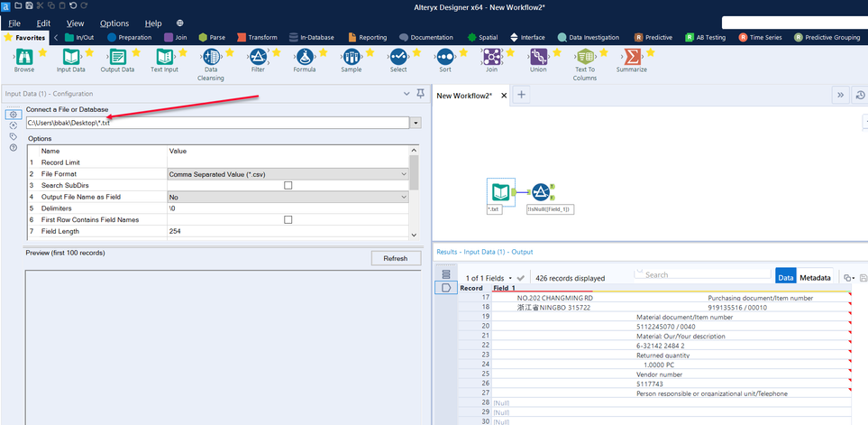Select the Summarize tool icon
Viewport: 868px width, 425px height.
(x=632, y=57)
